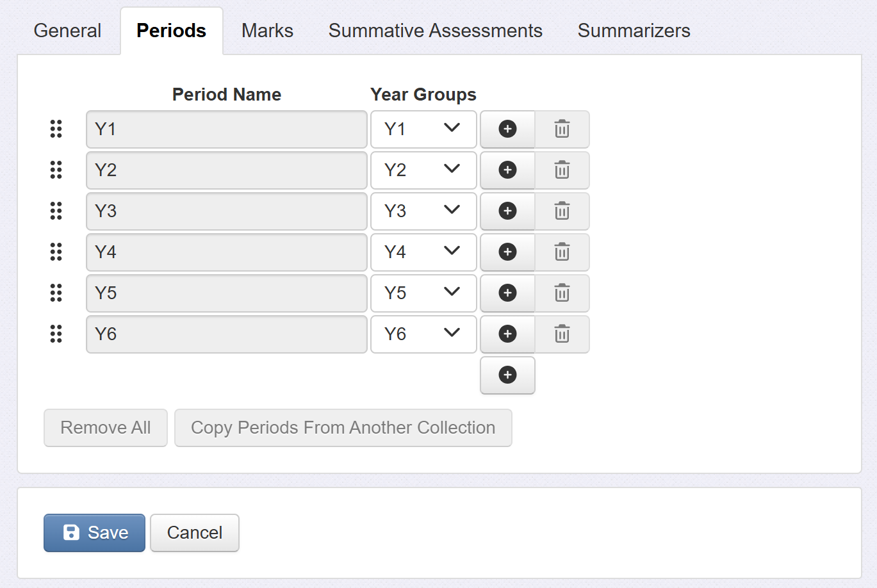The width and height of the screenshot is (877, 588).
Task: Add a year group to the Y4 row
Action: pyautogui.click(x=507, y=252)
